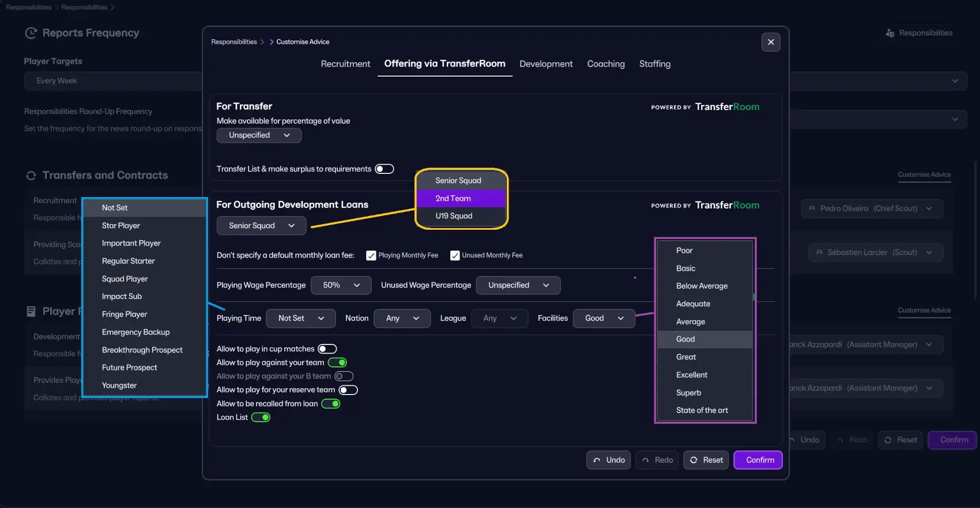Select Regular Starter playing time
980x508 pixels.
[145, 261]
